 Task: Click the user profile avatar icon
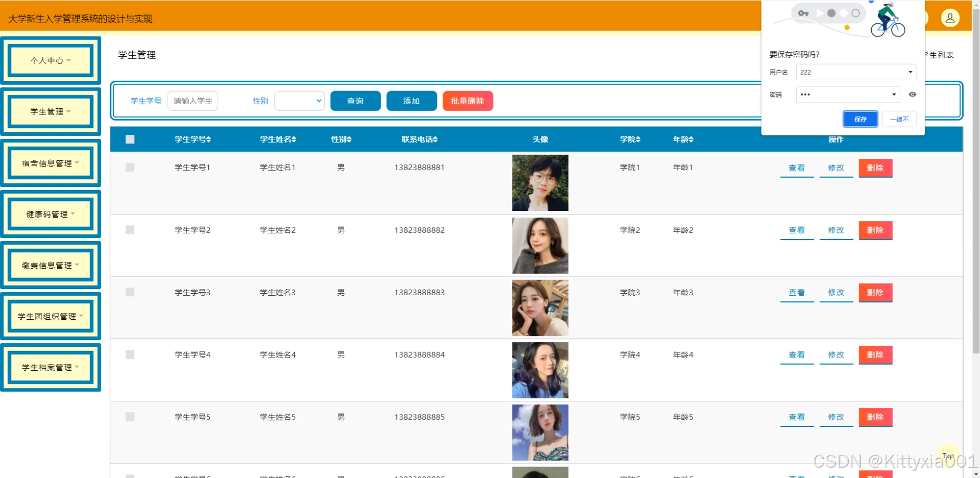click(950, 18)
